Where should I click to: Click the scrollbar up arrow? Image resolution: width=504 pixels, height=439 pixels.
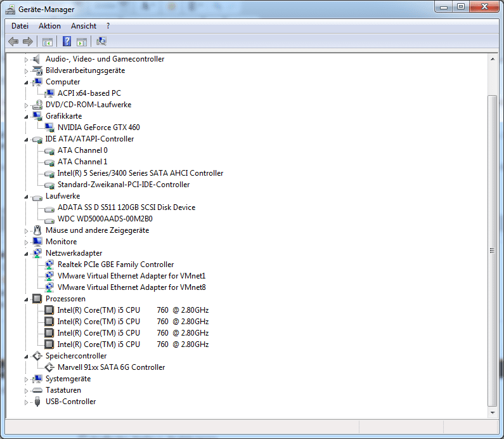pyautogui.click(x=493, y=59)
